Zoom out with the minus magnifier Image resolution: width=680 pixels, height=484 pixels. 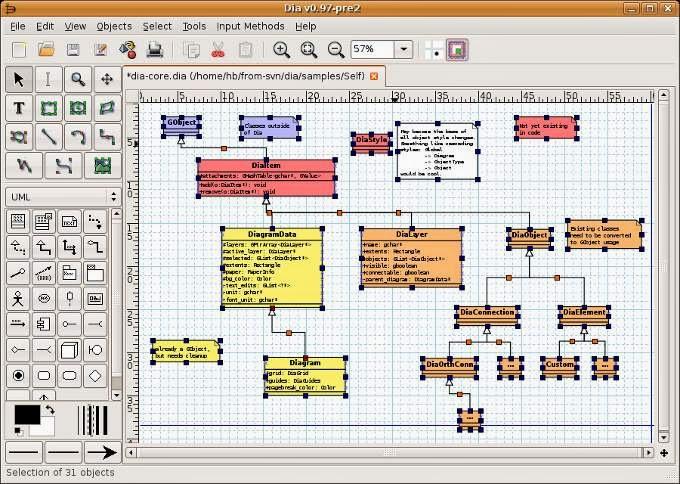pyautogui.click(x=336, y=49)
